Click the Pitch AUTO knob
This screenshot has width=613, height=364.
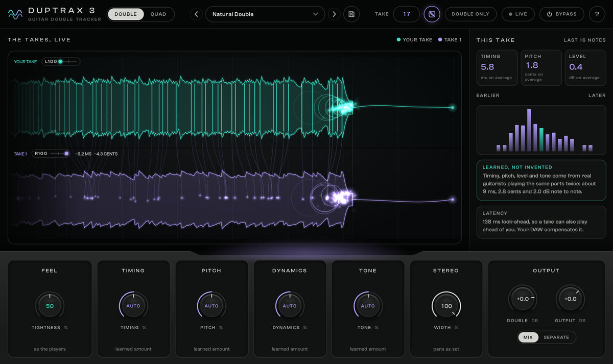[211, 306]
